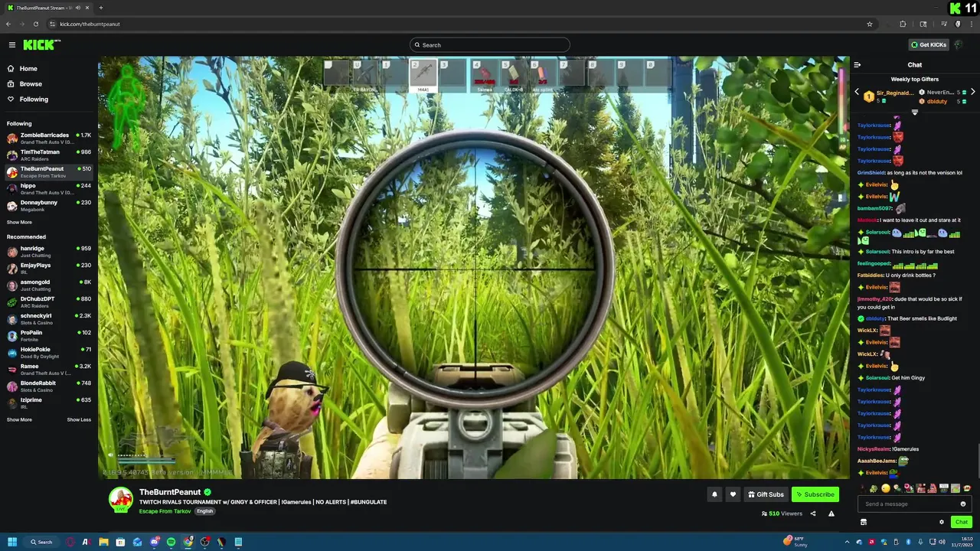Viewport: 980px width, 551px height.
Task: Go to previous top gifter
Action: point(857,93)
